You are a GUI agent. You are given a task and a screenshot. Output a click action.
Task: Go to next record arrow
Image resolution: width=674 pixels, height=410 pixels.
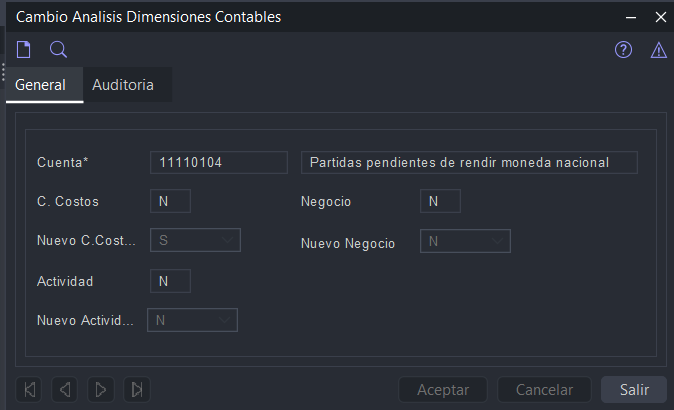coord(100,389)
